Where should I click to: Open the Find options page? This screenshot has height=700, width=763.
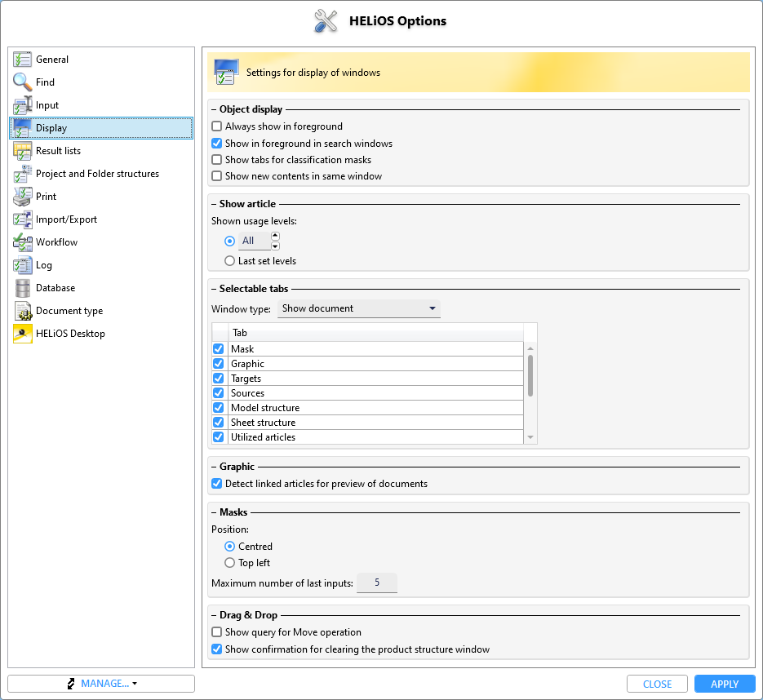tap(101, 82)
